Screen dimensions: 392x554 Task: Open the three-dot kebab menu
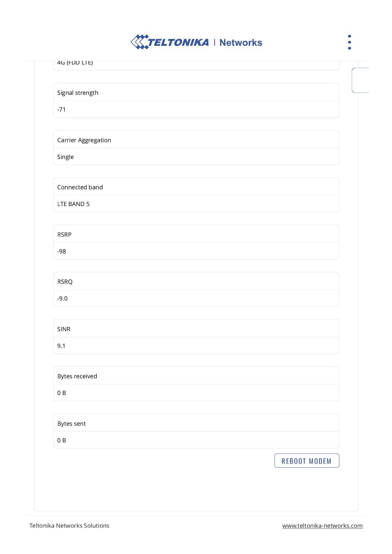point(349,42)
